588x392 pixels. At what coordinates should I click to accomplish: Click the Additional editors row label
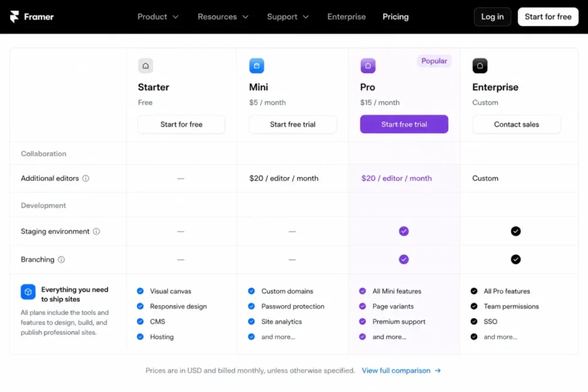coord(50,178)
